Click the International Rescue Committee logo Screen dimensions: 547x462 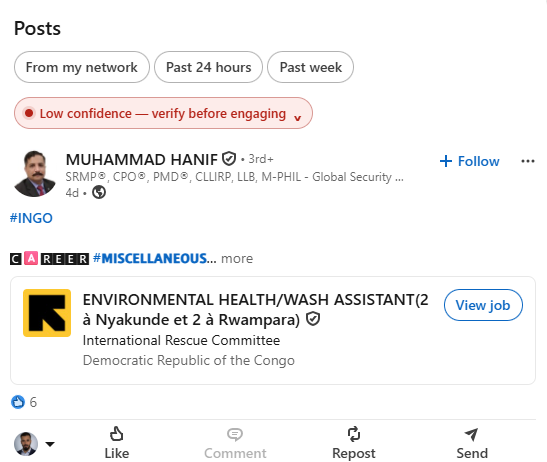point(47,313)
